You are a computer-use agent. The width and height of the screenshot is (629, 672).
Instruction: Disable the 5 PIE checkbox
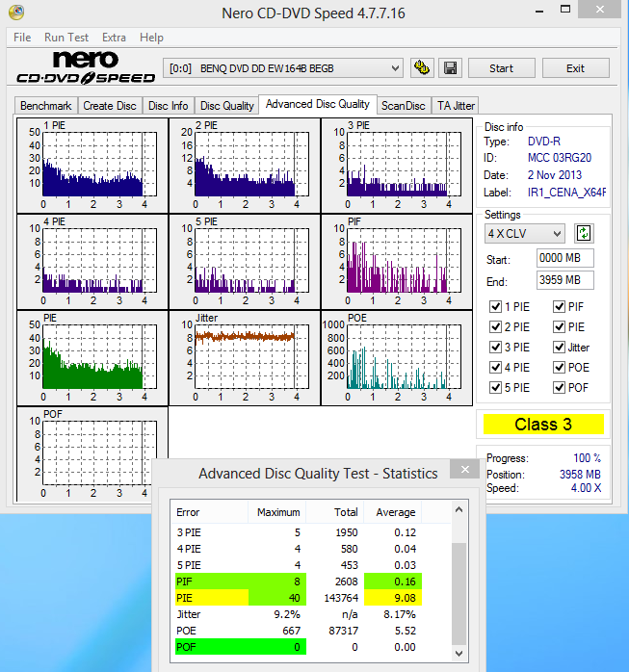[x=495, y=388]
